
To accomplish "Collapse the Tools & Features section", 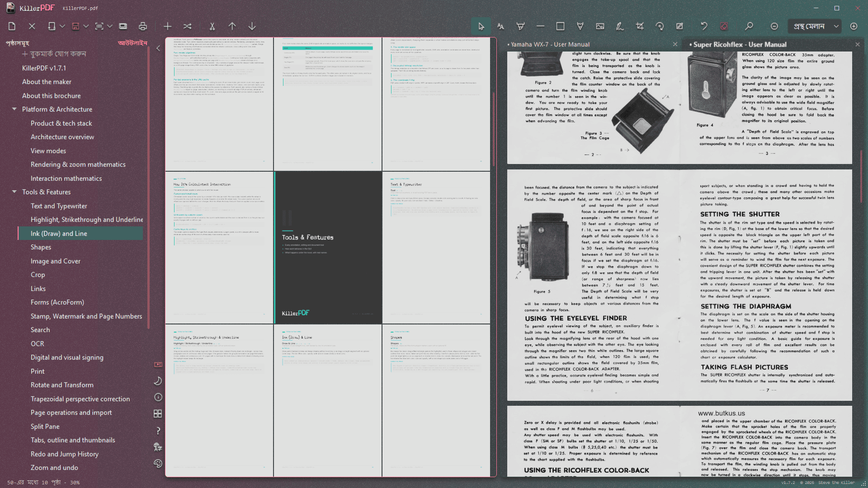I will pos(14,192).
